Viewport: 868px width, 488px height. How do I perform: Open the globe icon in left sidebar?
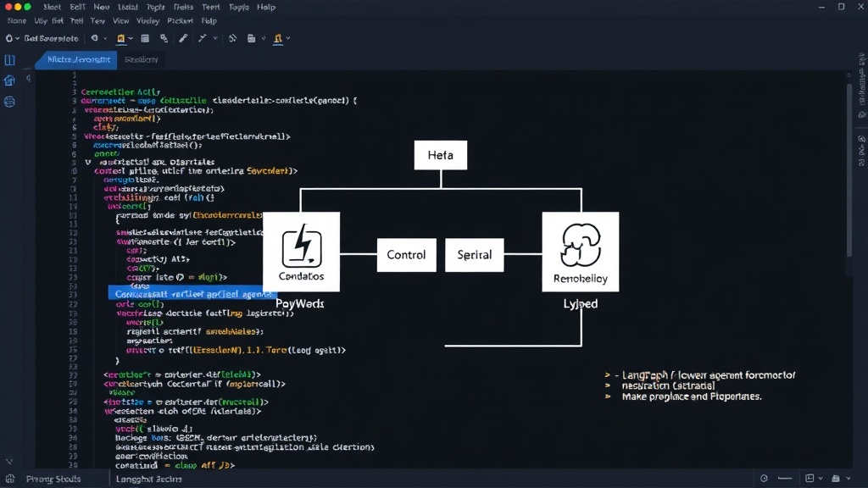(9, 102)
